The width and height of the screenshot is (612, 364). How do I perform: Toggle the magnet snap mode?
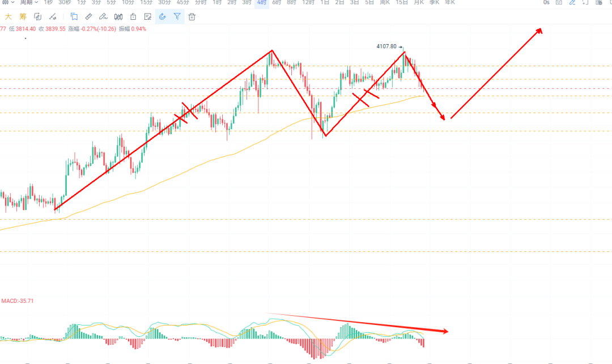coord(163,17)
